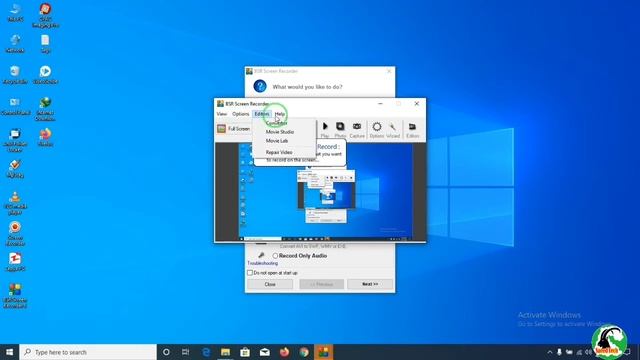Open Cortana circle icon on taskbar
Screen dimensions: 640x360
point(166,352)
